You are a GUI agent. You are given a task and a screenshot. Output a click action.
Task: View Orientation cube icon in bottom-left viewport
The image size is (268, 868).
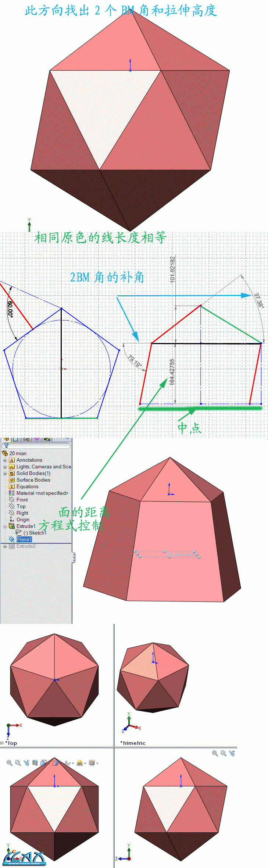43,763
